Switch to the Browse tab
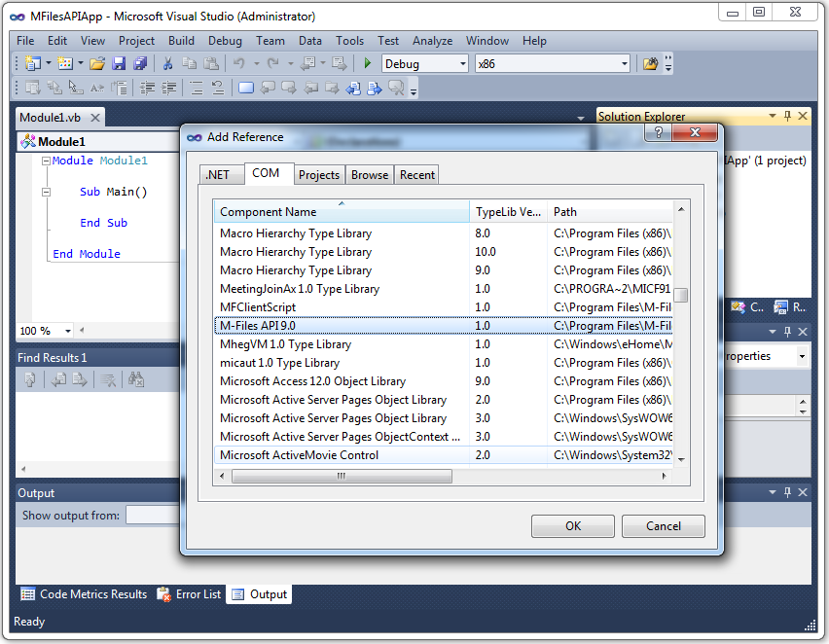Image resolution: width=829 pixels, height=644 pixels. coord(370,175)
